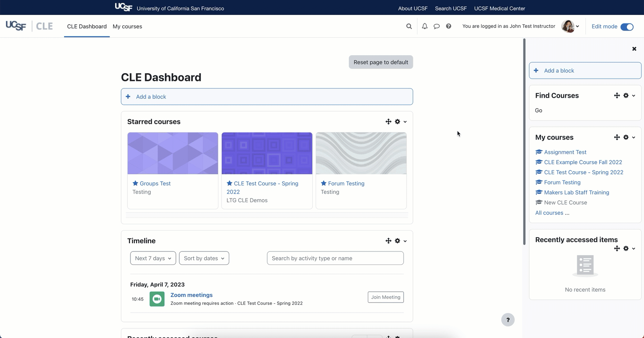Click the move icon on the Find Courses block
The image size is (644, 338).
click(617, 96)
